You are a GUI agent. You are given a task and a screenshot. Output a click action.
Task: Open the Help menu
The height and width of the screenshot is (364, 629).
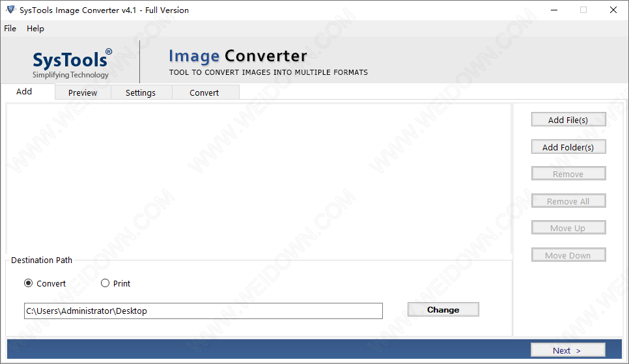35,29
